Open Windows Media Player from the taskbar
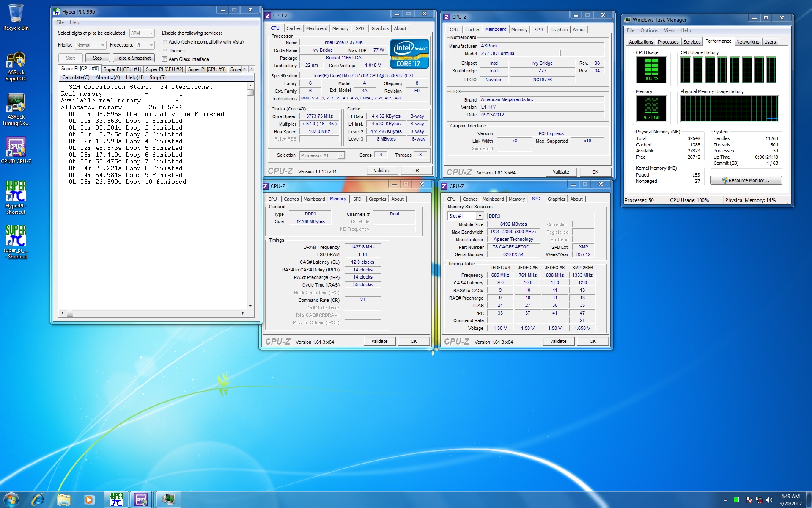Viewport: 812px width, 508px height. [89, 500]
